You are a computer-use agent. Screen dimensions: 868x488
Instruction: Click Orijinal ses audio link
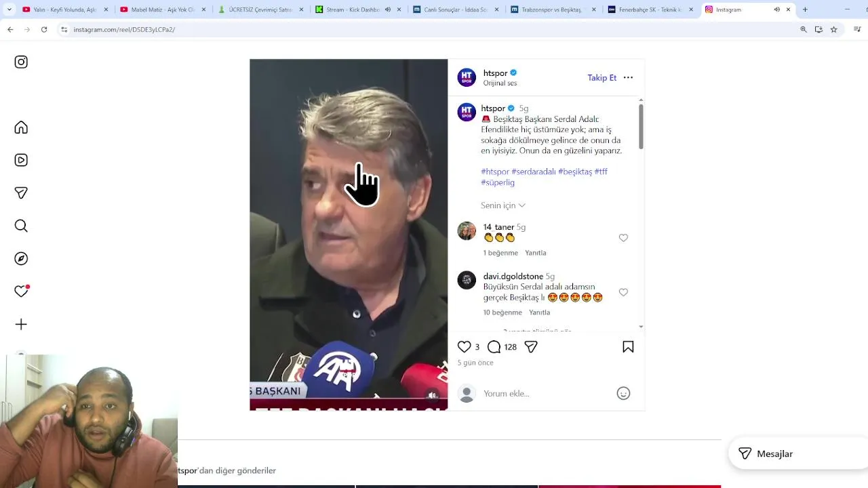coord(500,83)
